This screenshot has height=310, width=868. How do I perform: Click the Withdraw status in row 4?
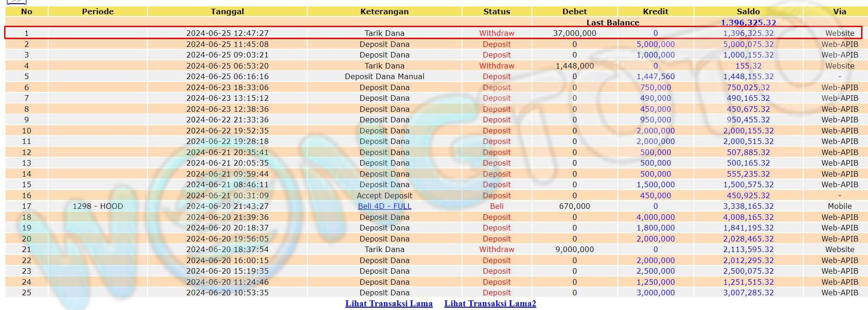point(496,66)
